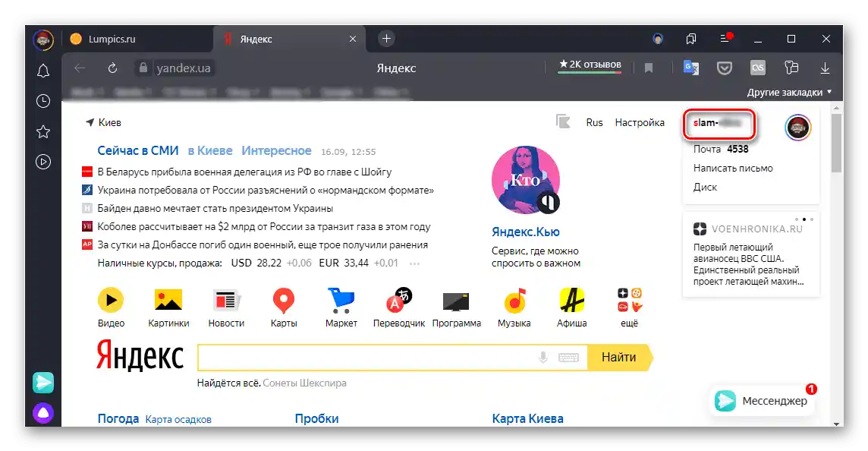
Task: Go back with the back arrow
Action: click(x=80, y=68)
